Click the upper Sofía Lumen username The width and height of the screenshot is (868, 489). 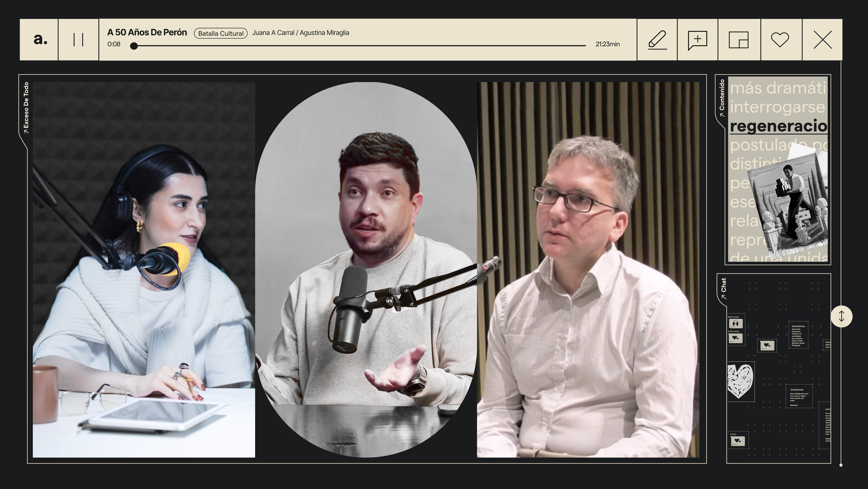[733, 317]
